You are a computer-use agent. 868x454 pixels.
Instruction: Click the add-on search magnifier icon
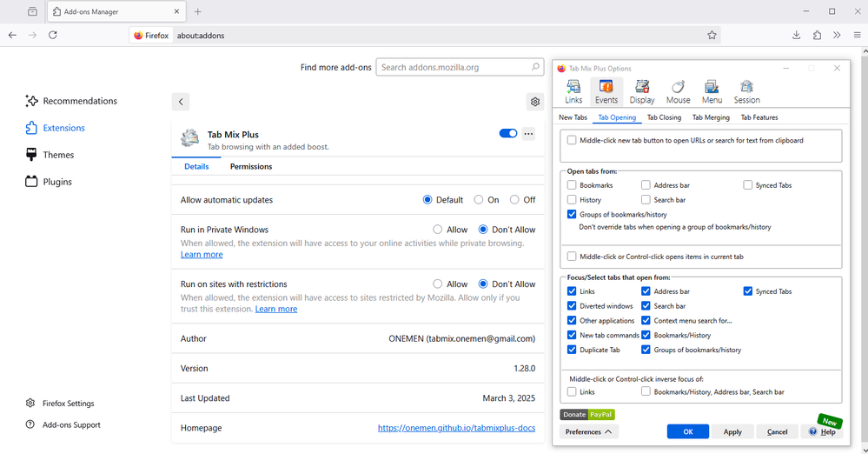pos(534,67)
